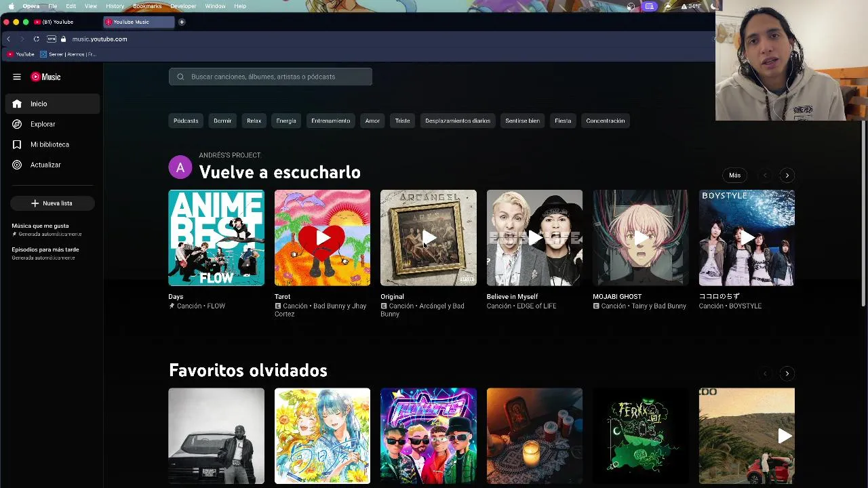
Task: Play the BOYSTYLE song thumbnail
Action: [x=747, y=238]
